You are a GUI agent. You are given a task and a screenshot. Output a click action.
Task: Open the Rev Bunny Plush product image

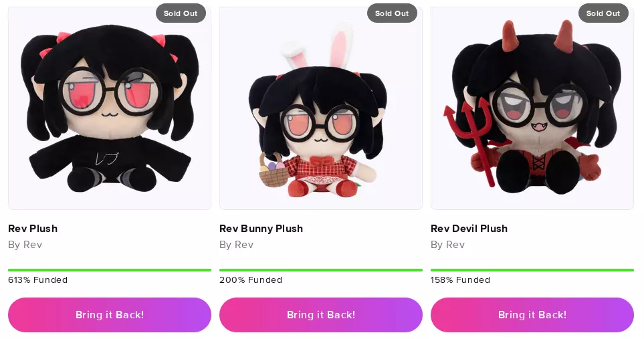tap(321, 108)
